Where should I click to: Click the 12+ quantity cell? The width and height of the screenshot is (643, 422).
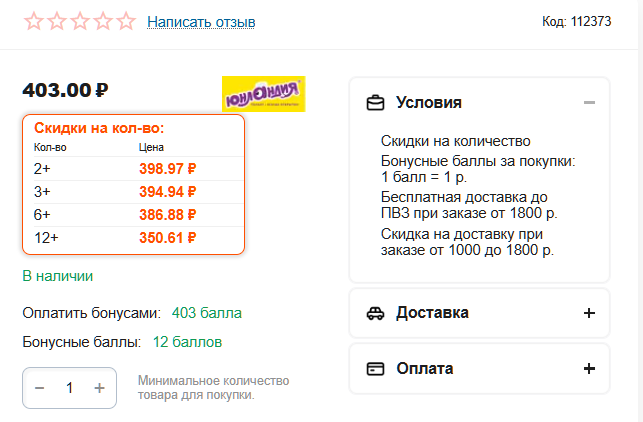[46, 238]
